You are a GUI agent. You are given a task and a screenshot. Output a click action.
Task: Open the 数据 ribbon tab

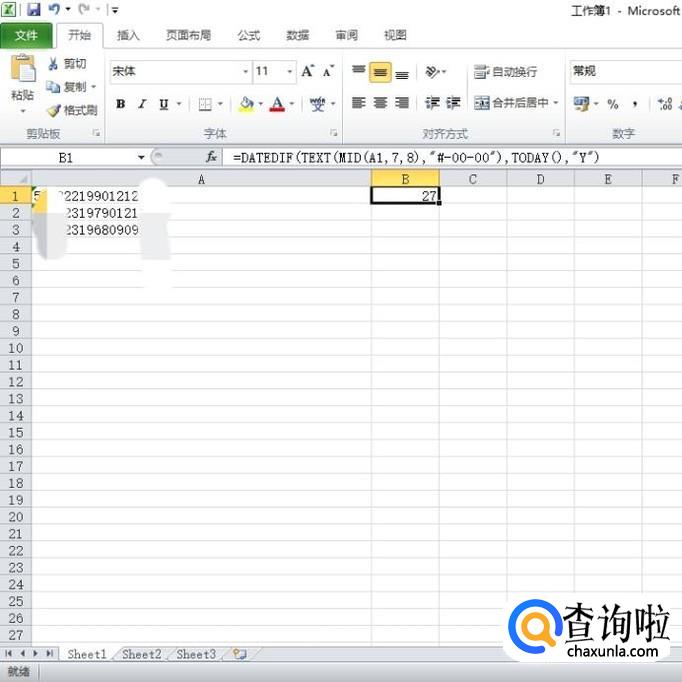point(298,35)
